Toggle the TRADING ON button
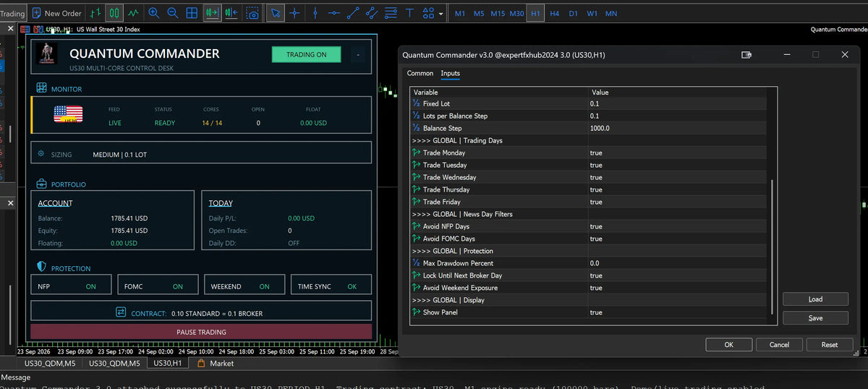This screenshot has height=389, width=868. 306,54
